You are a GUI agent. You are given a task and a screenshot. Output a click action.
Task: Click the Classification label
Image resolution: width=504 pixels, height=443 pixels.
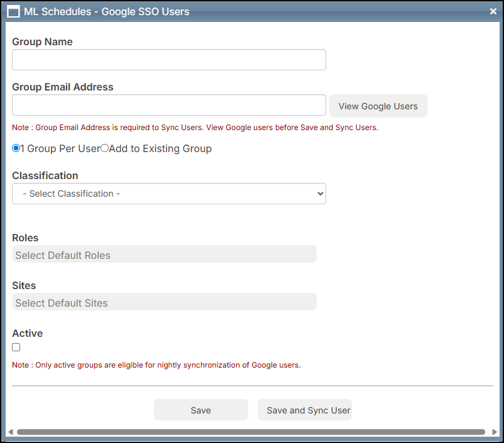tap(45, 175)
